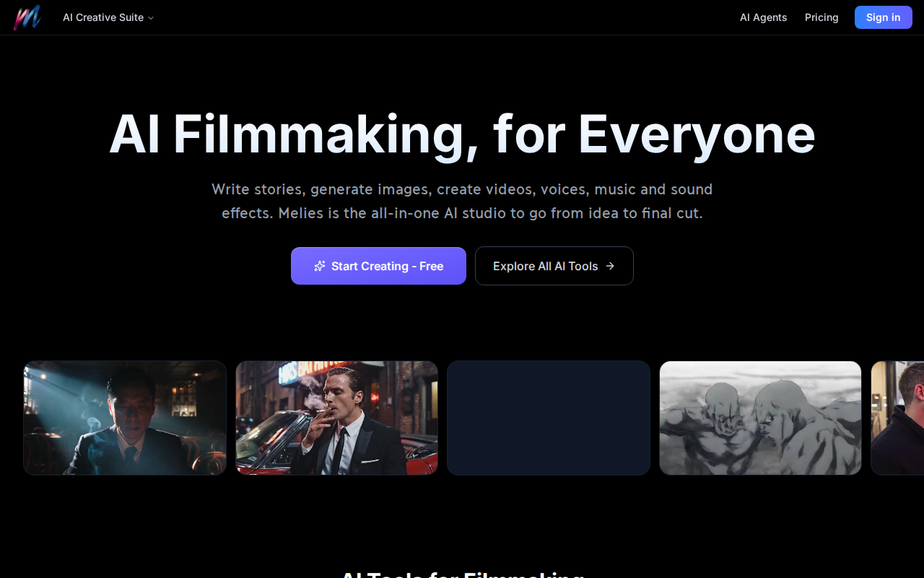Go to the AI Agents page
924x578 pixels.
click(763, 17)
